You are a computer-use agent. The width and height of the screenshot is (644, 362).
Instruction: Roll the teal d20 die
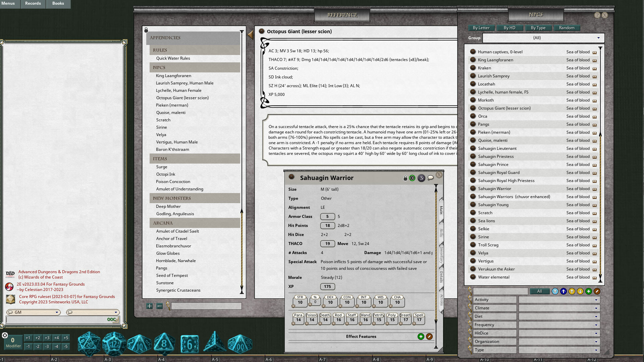(88, 343)
